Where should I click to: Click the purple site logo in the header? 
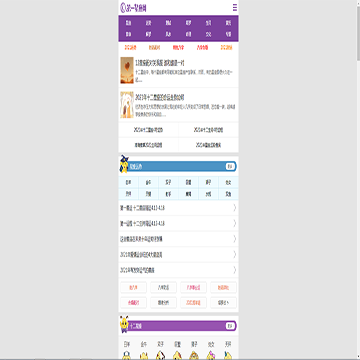134,7
